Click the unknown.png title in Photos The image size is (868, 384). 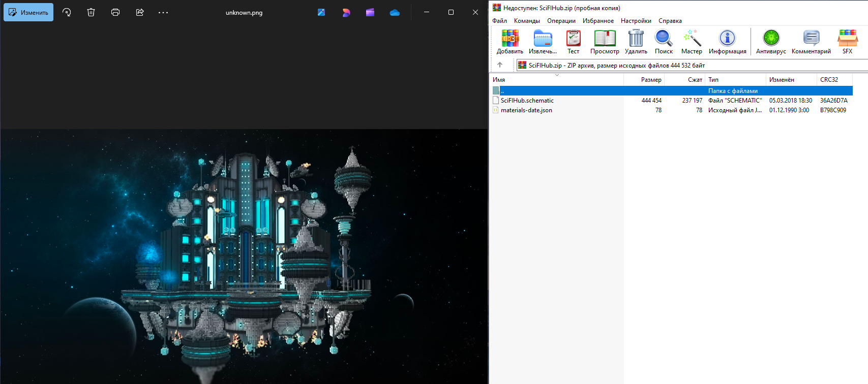(x=244, y=13)
